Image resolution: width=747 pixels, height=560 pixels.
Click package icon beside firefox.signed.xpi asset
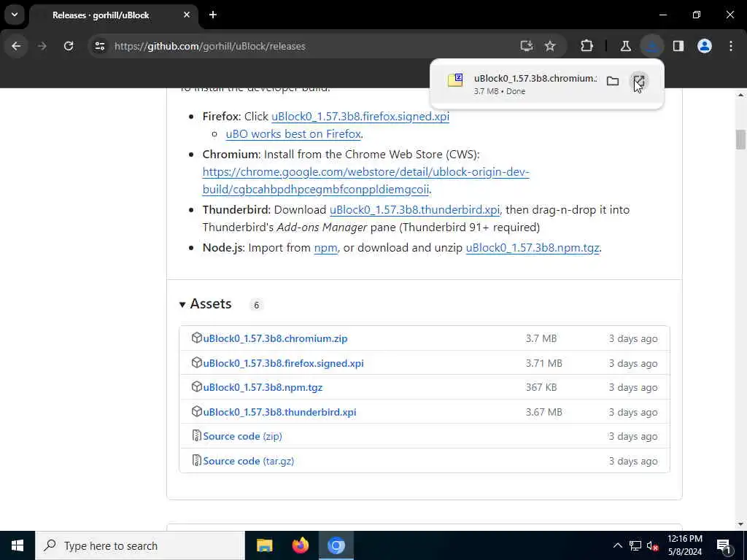[x=196, y=363]
